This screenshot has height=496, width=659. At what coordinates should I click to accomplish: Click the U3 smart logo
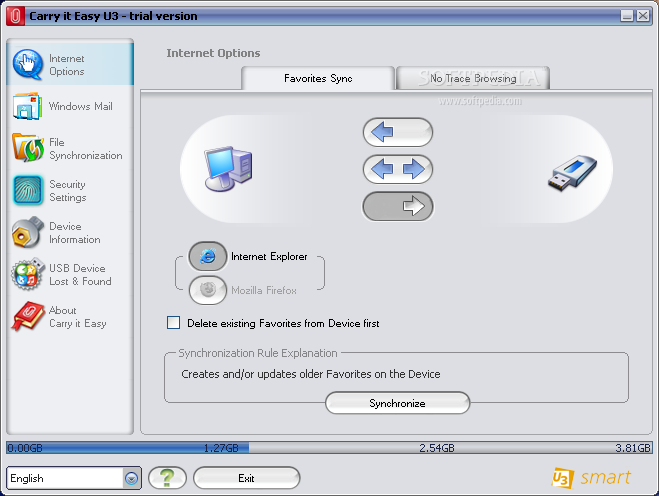pyautogui.click(x=591, y=478)
